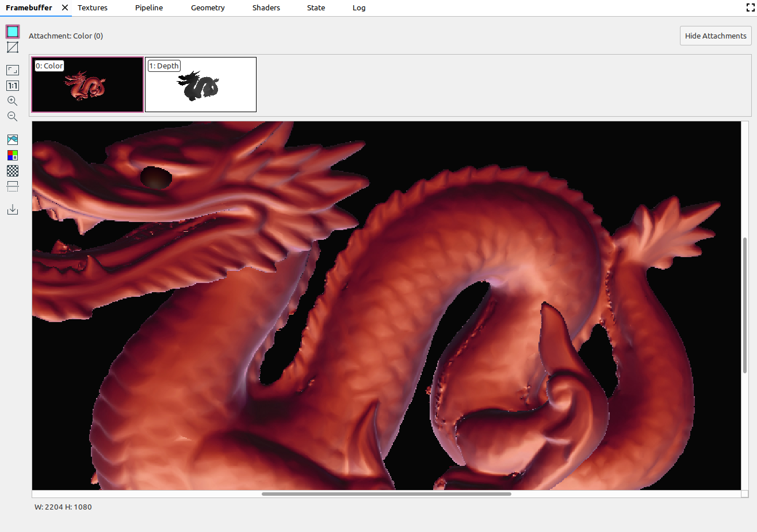Open the Pipeline tab
Viewport: 757px width, 532px height.
pos(149,8)
